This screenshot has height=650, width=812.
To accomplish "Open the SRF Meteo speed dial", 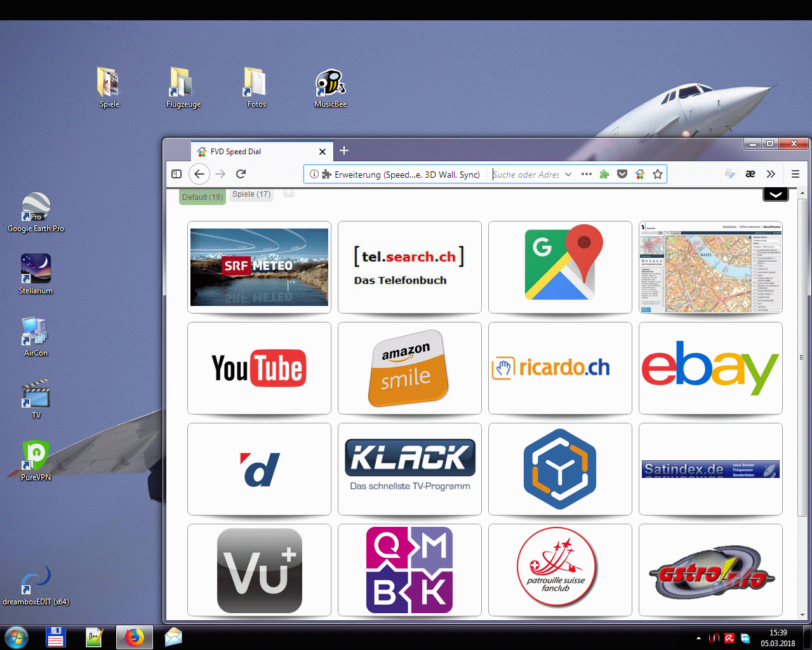I will click(x=259, y=267).
